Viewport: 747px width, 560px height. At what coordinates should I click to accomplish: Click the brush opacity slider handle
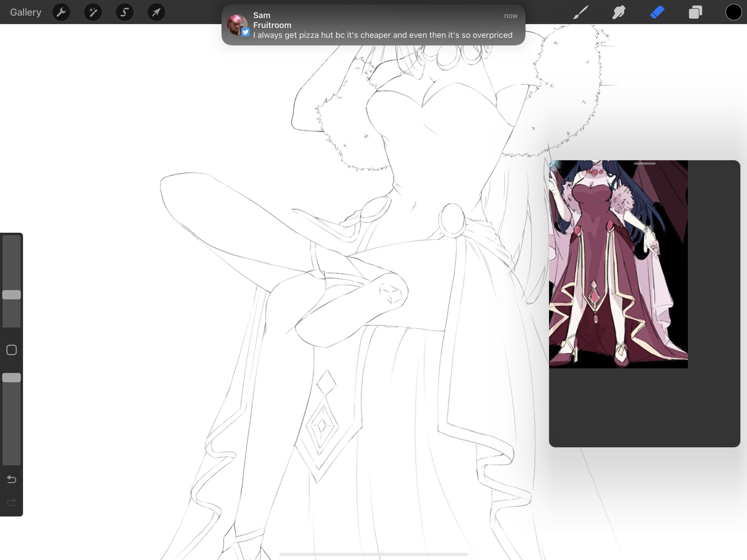click(12, 378)
